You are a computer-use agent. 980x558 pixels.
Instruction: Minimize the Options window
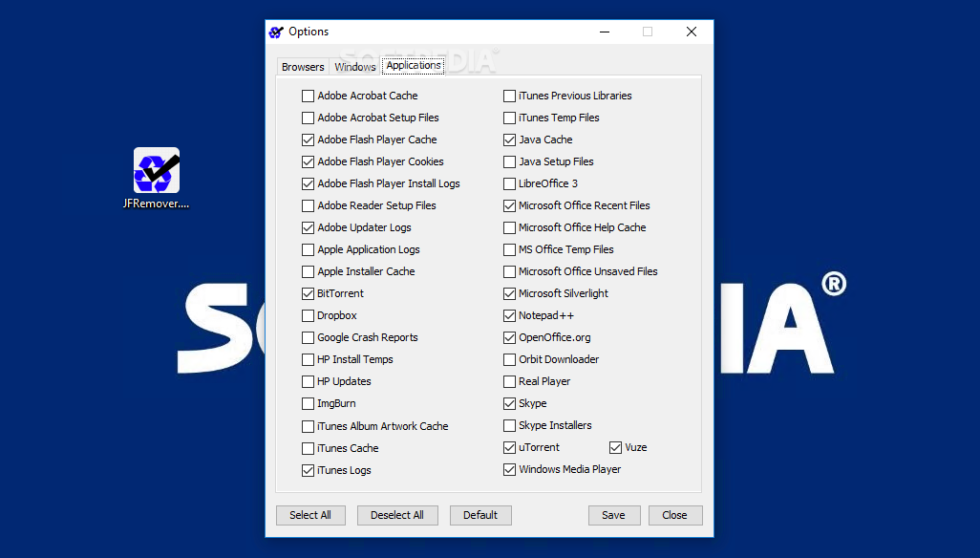605,32
